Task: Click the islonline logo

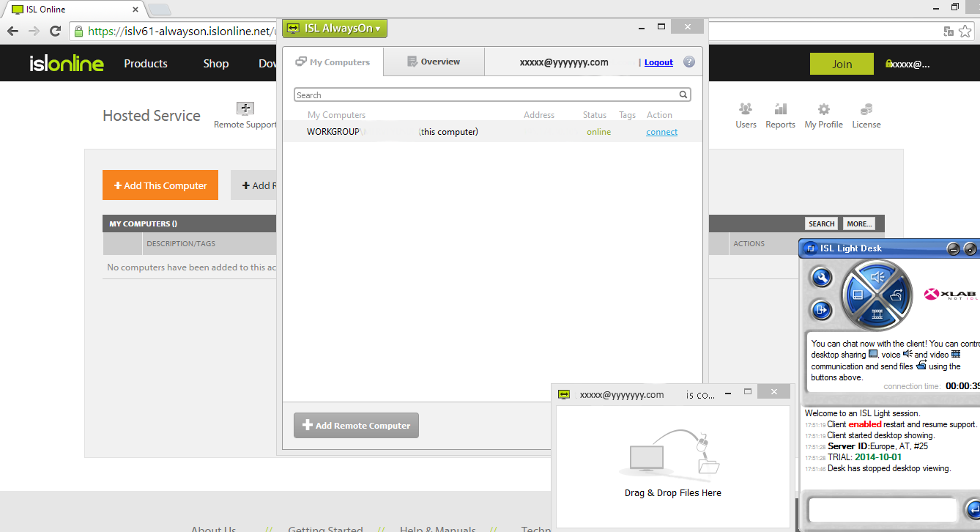Action: tap(67, 64)
